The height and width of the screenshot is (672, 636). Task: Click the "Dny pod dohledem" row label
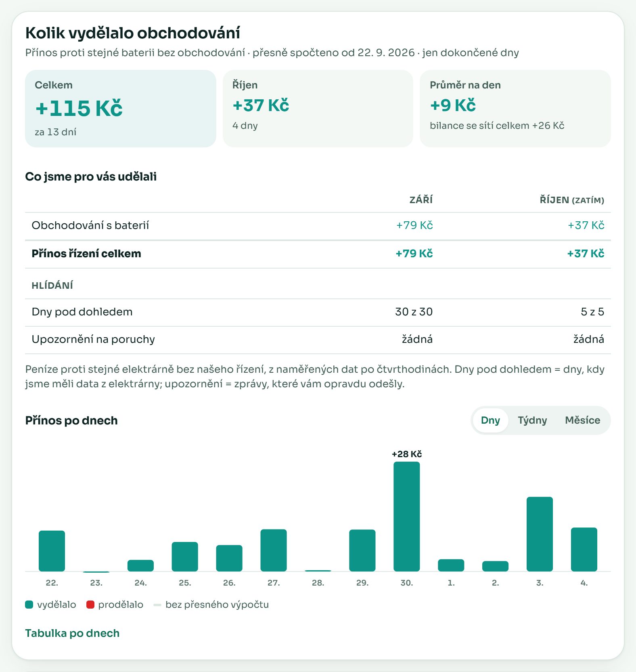[82, 312]
